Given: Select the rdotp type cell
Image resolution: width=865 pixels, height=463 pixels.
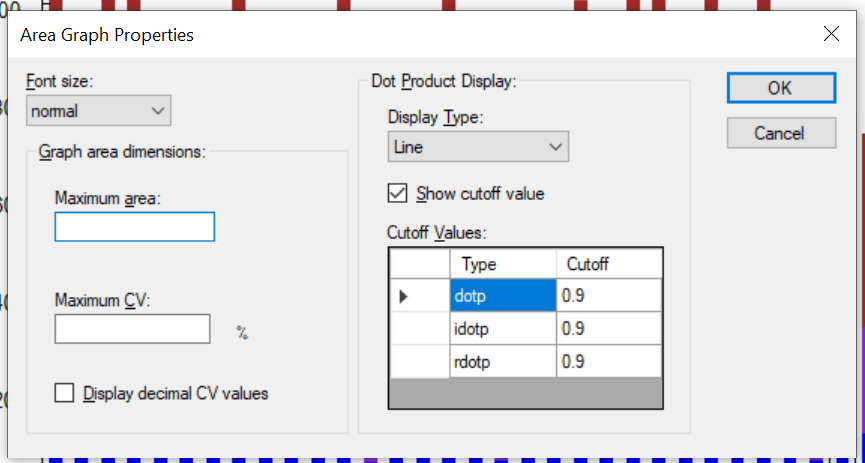Looking at the screenshot, I should tap(503, 361).
